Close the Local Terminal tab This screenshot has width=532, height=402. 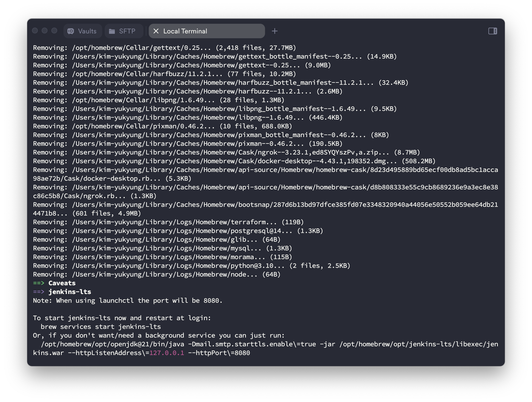point(156,31)
